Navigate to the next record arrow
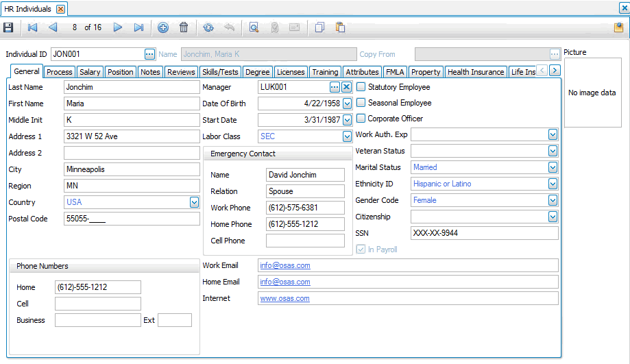This screenshot has height=364, width=630. (118, 27)
